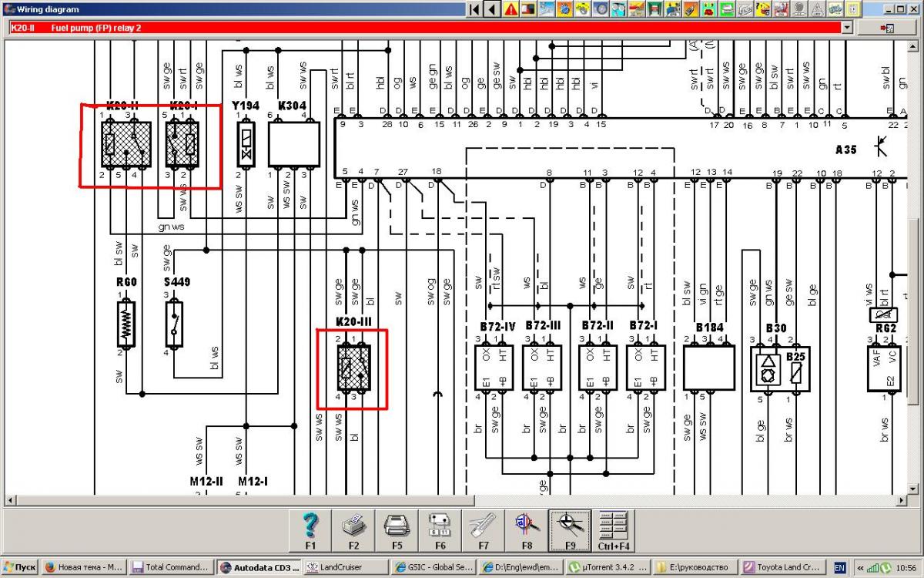Select the F7 highlighter button
The width and height of the screenshot is (924, 578).
click(483, 531)
